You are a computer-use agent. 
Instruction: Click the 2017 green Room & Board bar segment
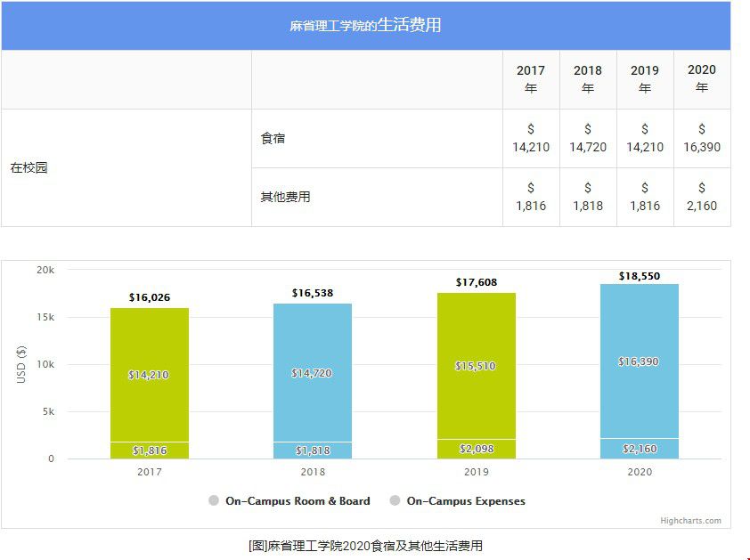click(x=150, y=375)
